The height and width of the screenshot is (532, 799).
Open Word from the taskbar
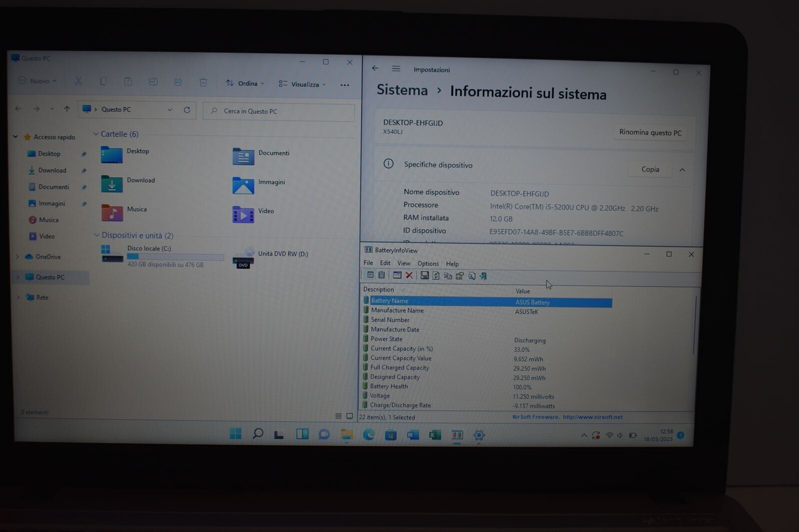pyautogui.click(x=413, y=435)
